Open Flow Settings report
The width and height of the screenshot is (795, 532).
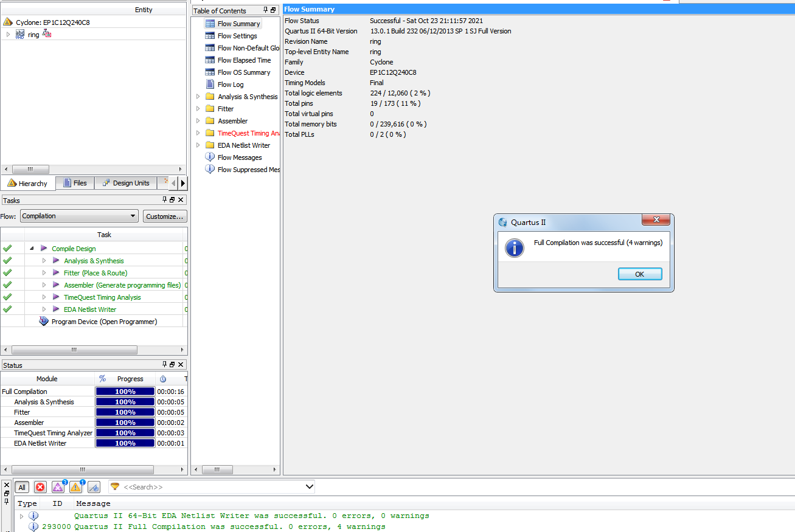pos(231,36)
